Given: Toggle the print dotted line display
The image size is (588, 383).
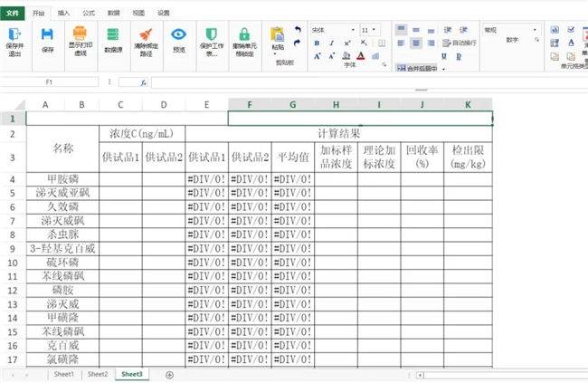Looking at the screenshot, I should tap(80, 39).
